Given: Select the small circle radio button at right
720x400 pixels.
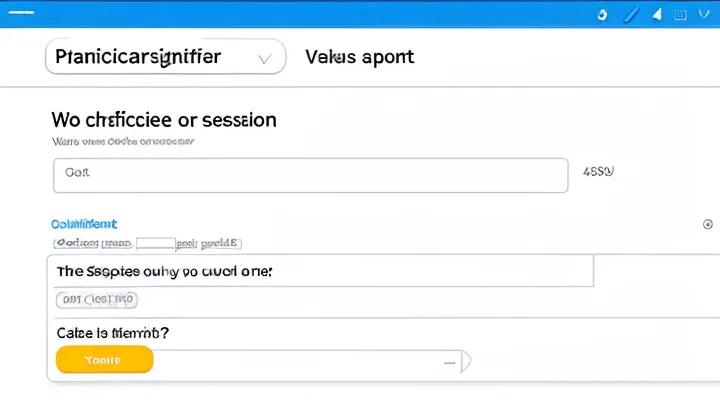Looking at the screenshot, I should tap(708, 225).
